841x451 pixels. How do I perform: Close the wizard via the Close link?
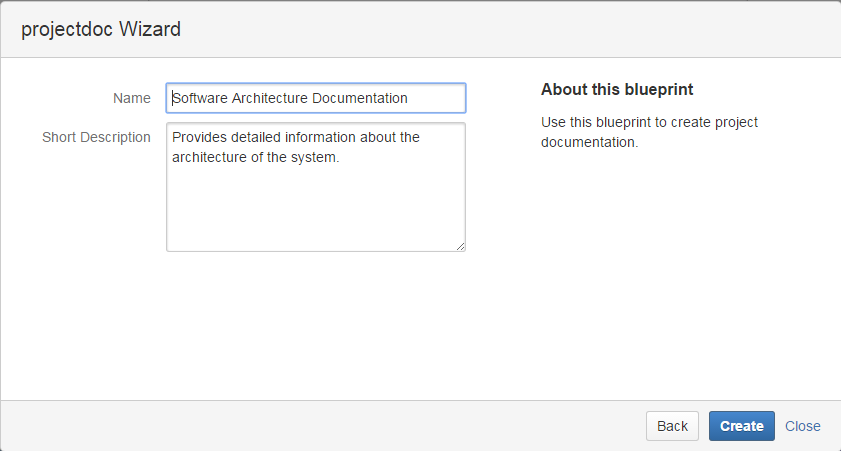[802, 426]
